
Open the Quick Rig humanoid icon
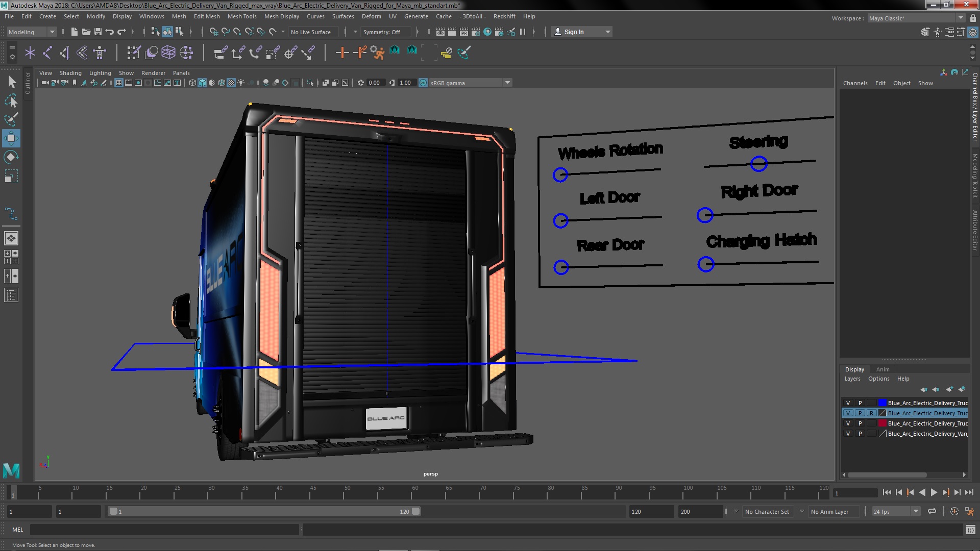(x=100, y=53)
